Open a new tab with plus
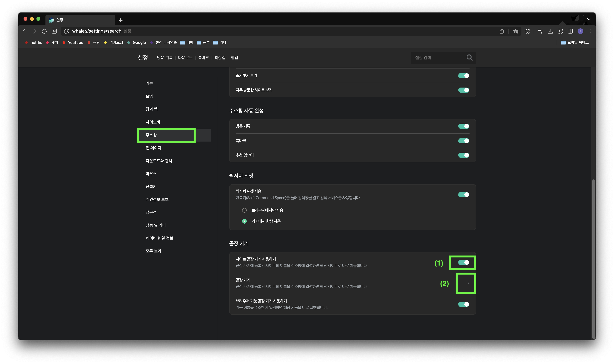 point(120,20)
